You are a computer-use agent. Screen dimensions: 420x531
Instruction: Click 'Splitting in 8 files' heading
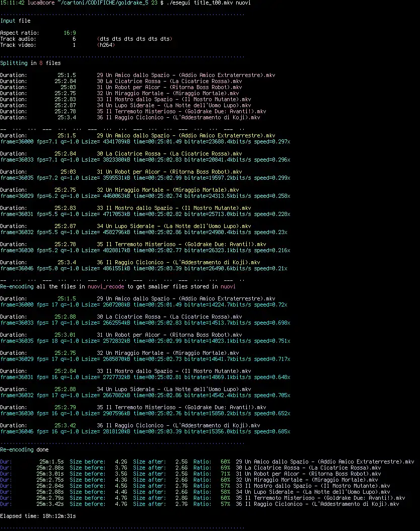tap(31, 63)
